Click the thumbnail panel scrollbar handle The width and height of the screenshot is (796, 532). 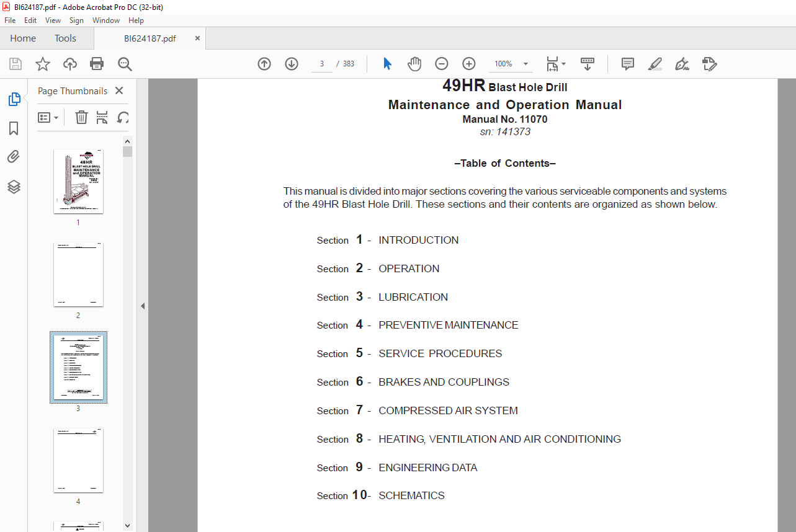click(127, 152)
